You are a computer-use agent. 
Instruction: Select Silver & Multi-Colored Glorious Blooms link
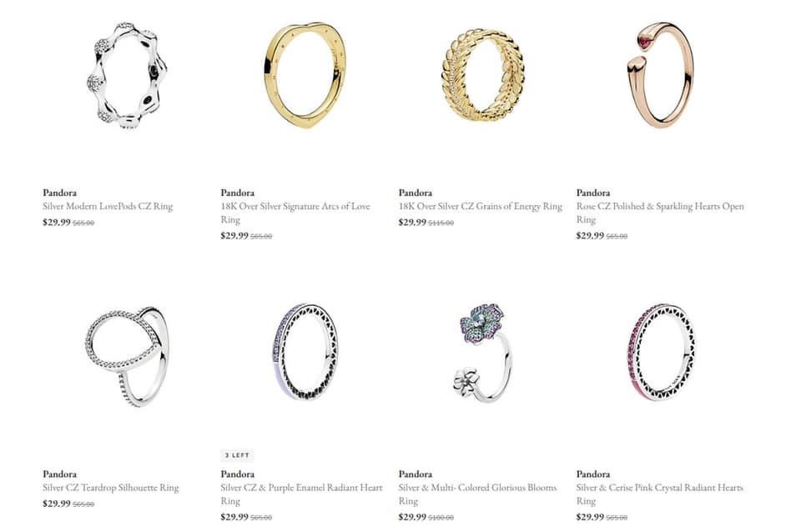pos(477,494)
